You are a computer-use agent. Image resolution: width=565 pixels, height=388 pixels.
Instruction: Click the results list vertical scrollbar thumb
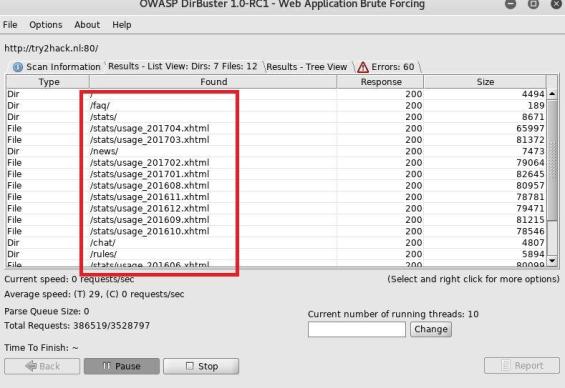click(552, 160)
